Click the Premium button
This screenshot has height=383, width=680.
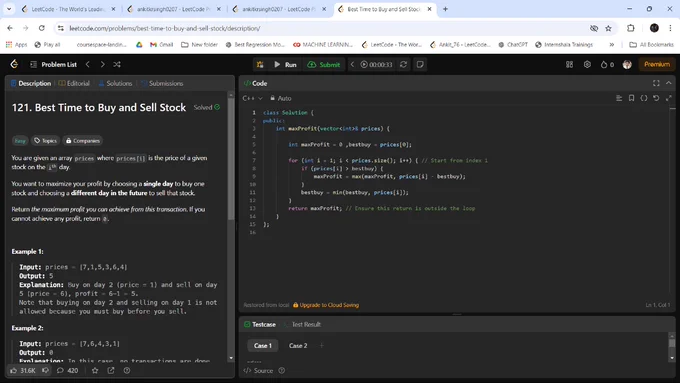click(x=657, y=64)
